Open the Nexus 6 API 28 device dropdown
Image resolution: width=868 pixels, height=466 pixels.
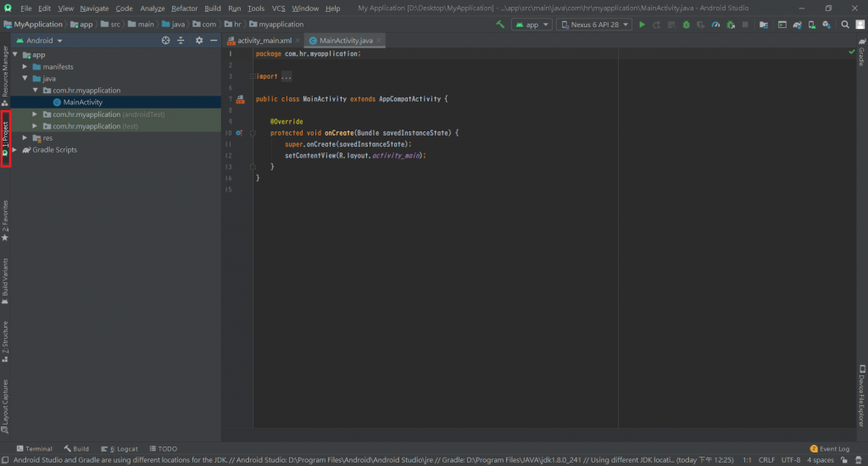tap(594, 25)
